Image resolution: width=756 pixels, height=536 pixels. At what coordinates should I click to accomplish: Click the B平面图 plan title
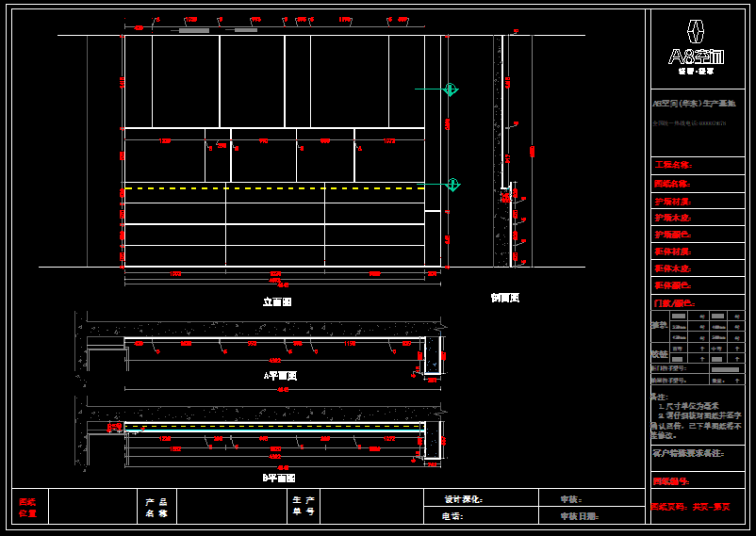[280, 479]
